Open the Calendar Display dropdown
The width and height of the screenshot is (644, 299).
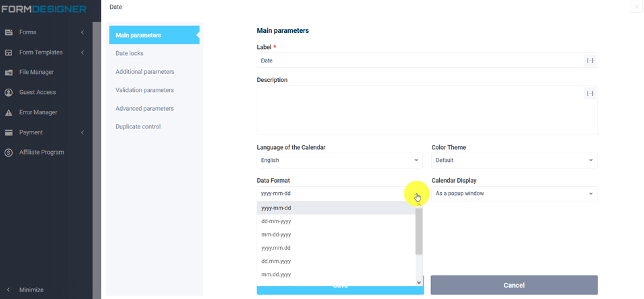click(514, 194)
